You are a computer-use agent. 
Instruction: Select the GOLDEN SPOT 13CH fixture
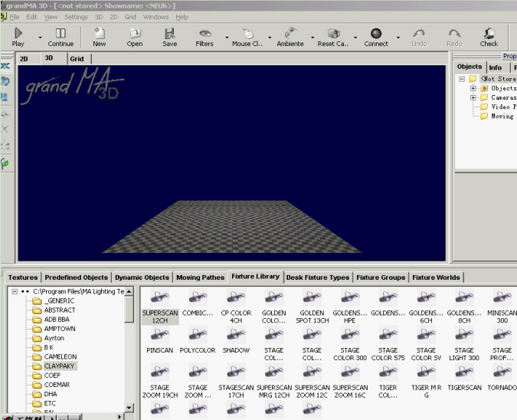tap(312, 307)
